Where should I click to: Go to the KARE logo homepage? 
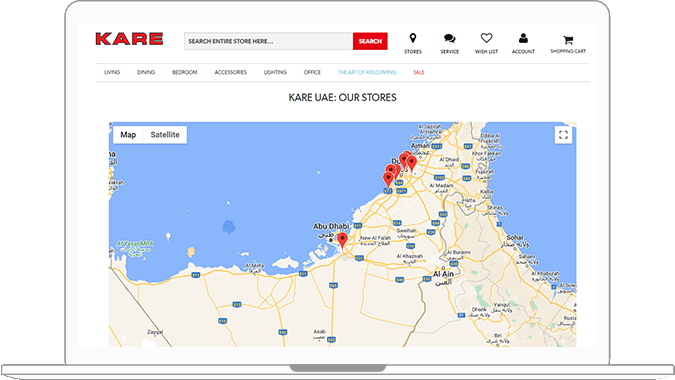[129, 39]
